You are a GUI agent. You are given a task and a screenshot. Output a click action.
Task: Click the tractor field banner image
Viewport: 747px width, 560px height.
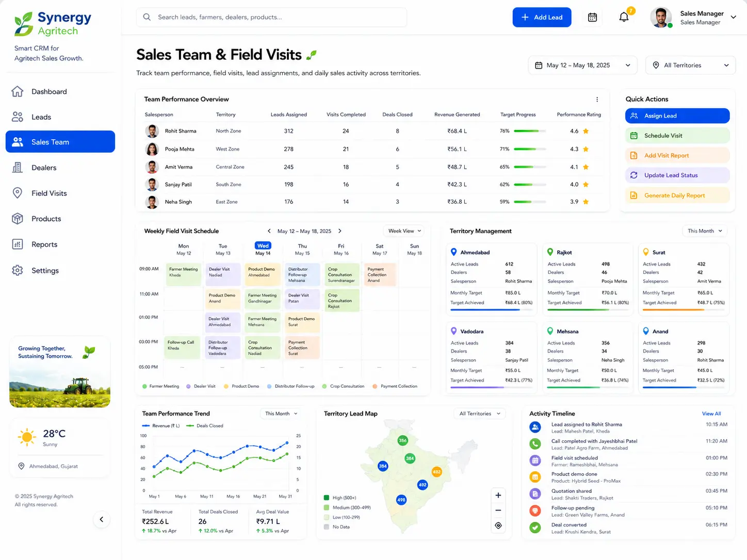(60, 372)
